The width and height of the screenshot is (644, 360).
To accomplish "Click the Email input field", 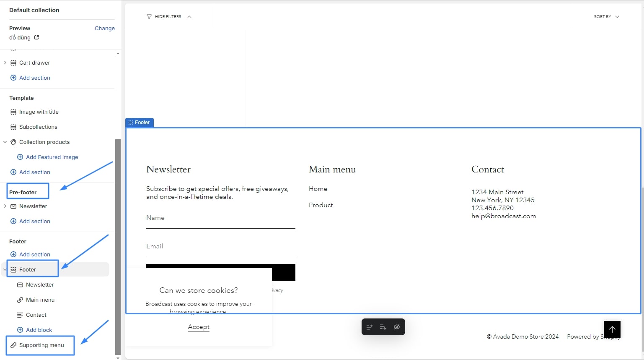I will (221, 247).
